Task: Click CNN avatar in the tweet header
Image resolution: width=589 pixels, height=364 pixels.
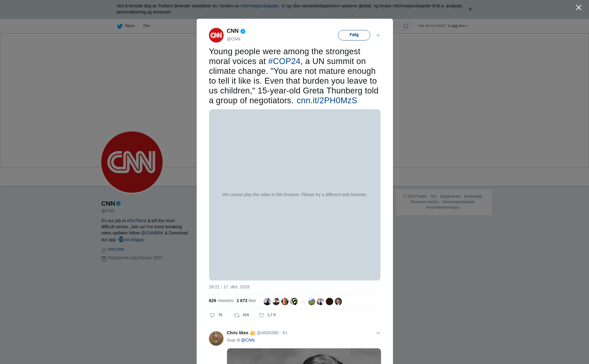Action: [x=216, y=35]
